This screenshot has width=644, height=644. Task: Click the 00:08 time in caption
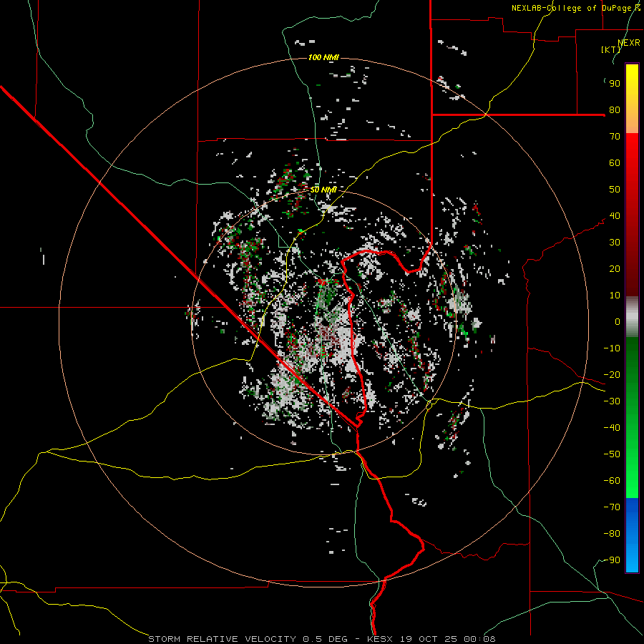click(479, 639)
